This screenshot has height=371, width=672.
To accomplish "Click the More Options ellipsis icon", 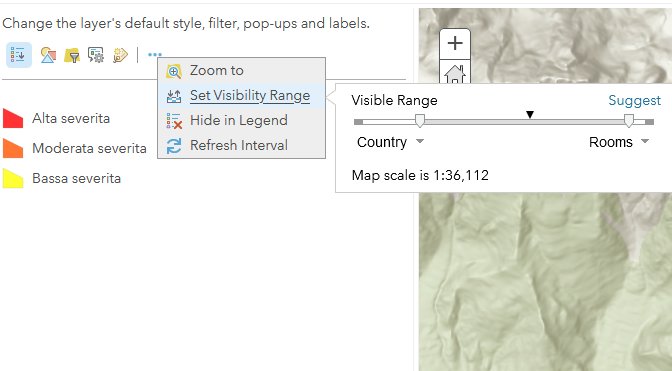I will click(x=155, y=54).
